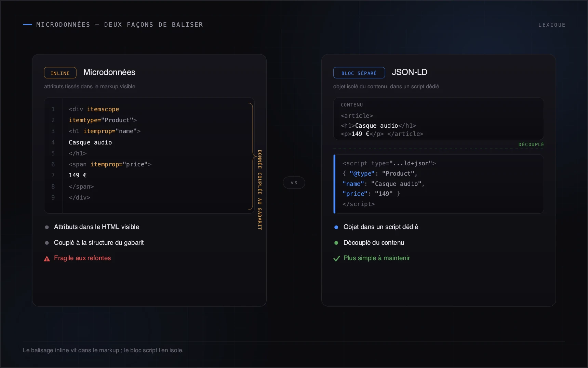The height and width of the screenshot is (368, 588).
Task: Click the green bullet before Découplé du contenu
Action: [336, 243]
